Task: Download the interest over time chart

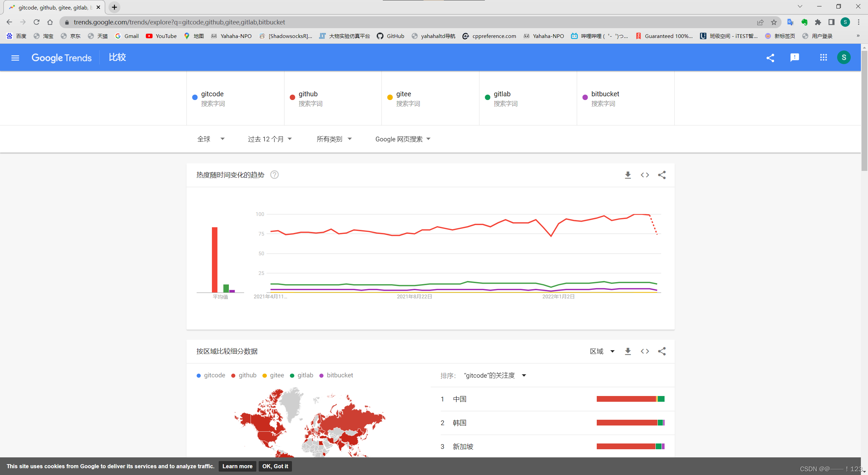Action: pos(628,175)
